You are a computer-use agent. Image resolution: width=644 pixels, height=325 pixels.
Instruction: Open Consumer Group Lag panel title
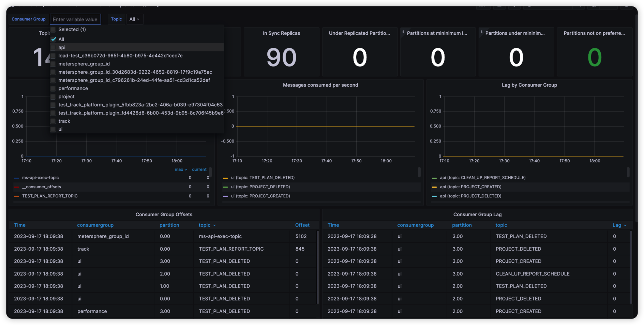point(477,215)
